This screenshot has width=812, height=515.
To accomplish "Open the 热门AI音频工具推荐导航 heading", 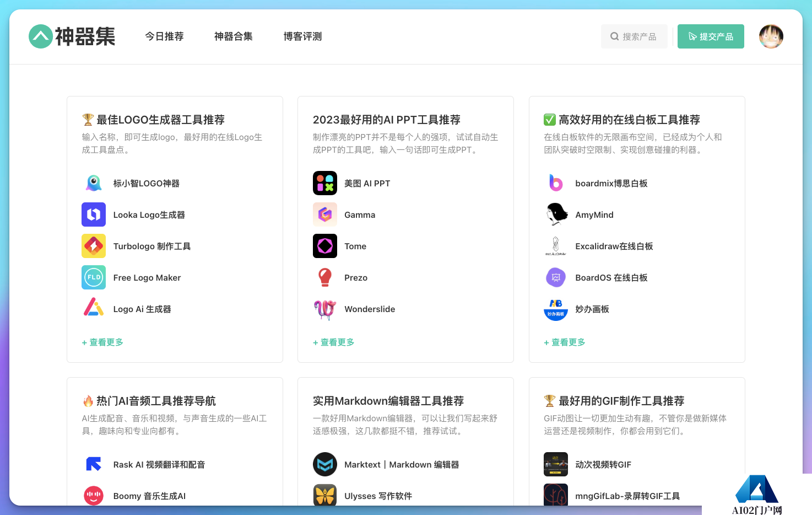I will (x=149, y=401).
